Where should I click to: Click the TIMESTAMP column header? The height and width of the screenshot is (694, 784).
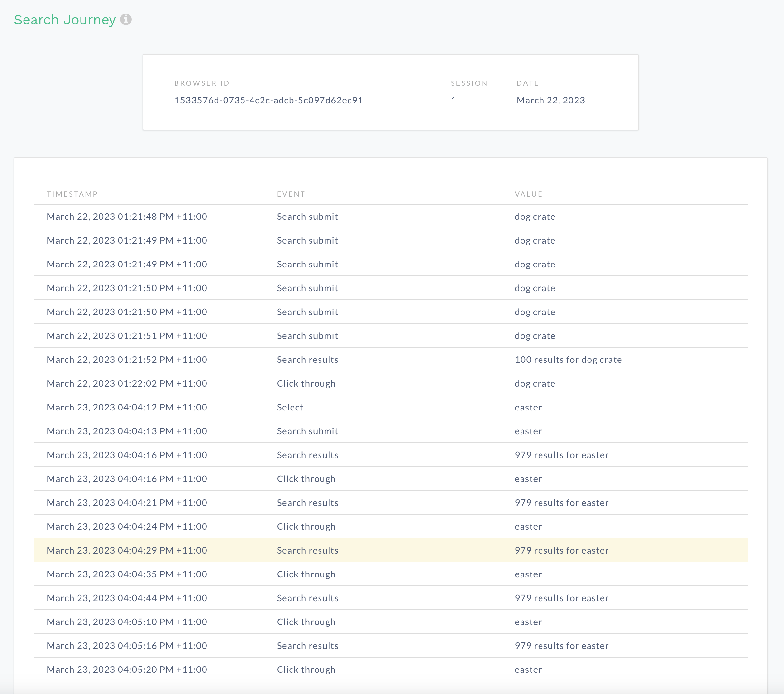(x=72, y=194)
